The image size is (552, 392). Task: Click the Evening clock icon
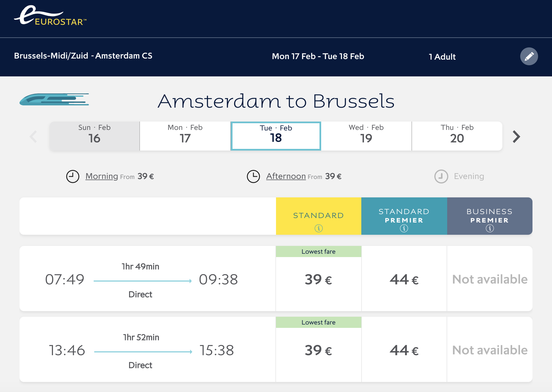point(441,176)
